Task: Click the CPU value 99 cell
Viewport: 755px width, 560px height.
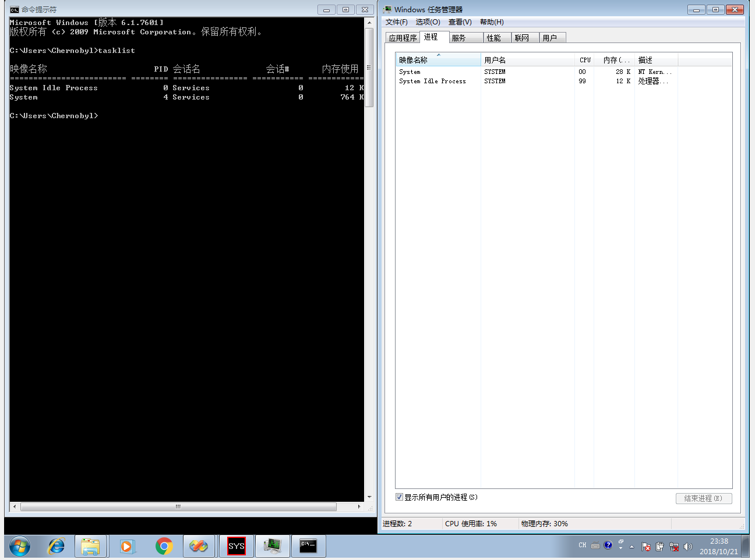Action: [582, 81]
